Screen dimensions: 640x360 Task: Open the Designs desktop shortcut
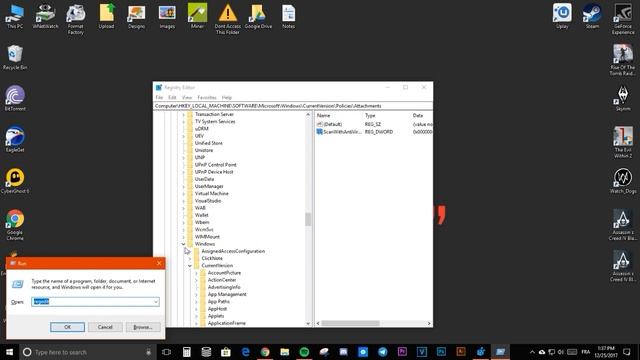(136, 16)
